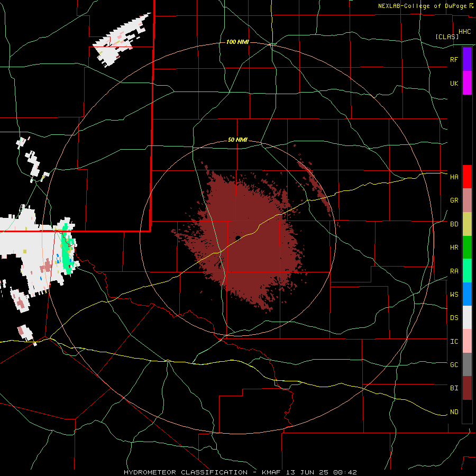Click the UK legend label
The height and width of the screenshot is (476, 476).
coord(454,83)
